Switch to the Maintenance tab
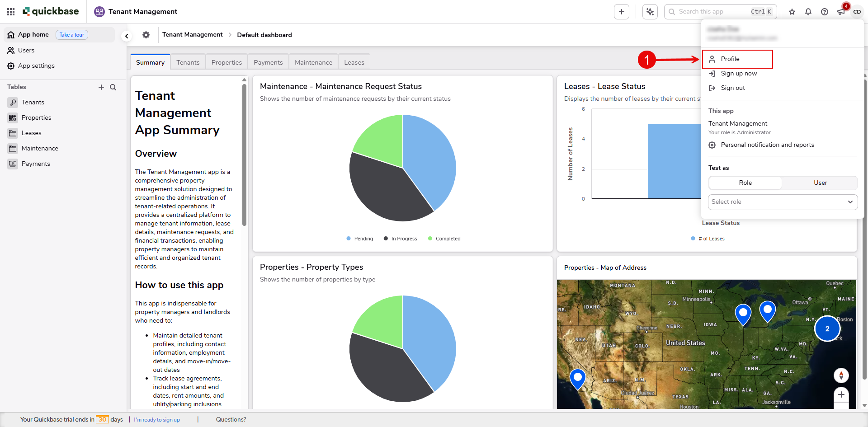Image resolution: width=868 pixels, height=427 pixels. [x=313, y=62]
